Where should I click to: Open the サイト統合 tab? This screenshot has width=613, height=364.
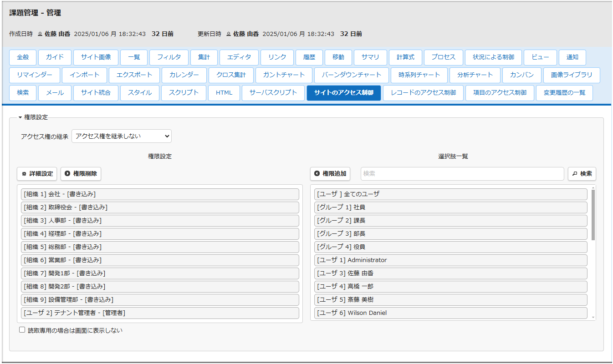[x=96, y=93]
